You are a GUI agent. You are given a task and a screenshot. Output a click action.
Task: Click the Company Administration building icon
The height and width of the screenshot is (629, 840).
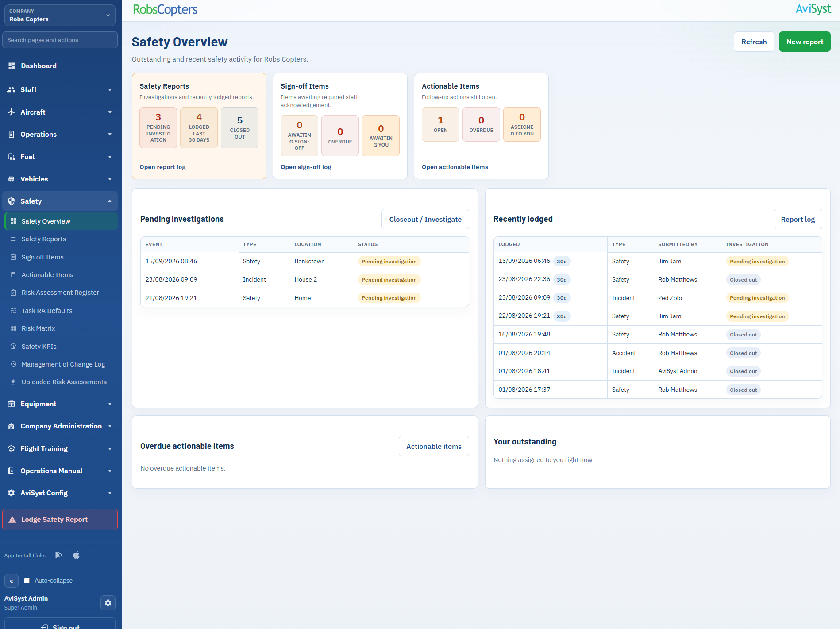click(12, 426)
